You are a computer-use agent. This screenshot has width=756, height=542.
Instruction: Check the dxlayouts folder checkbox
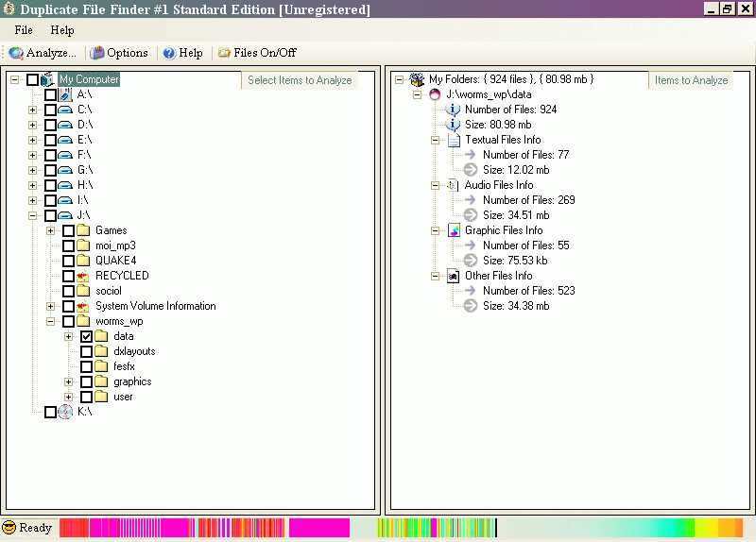pos(86,351)
